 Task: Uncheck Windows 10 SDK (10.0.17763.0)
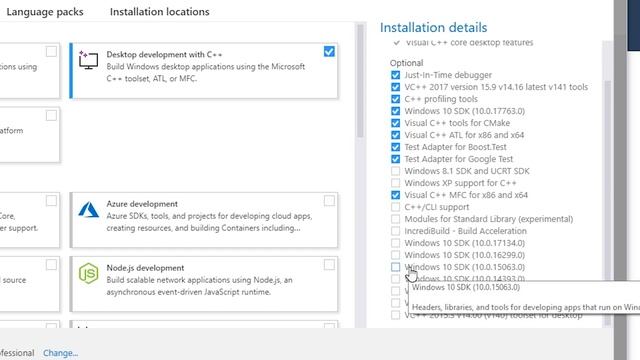(395, 111)
